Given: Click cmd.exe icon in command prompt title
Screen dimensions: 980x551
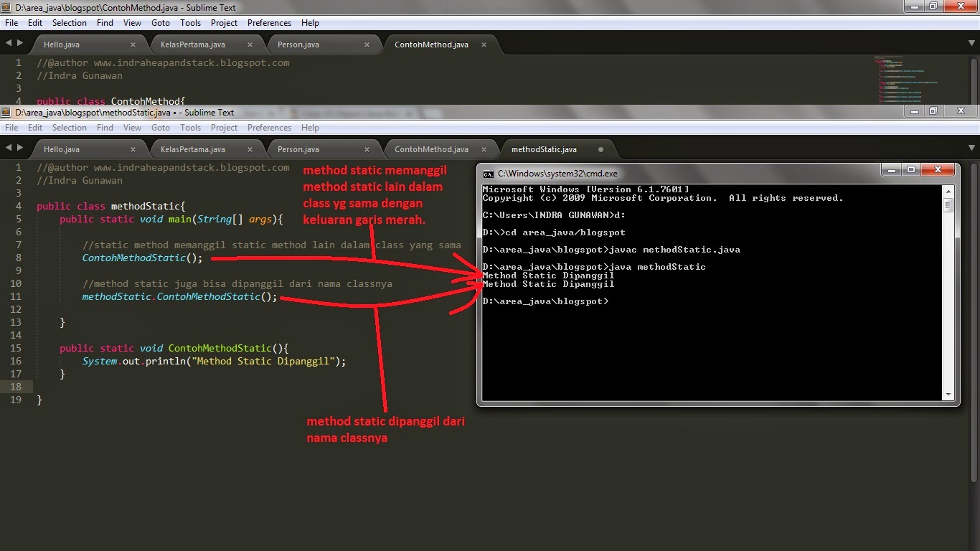Looking at the screenshot, I should [488, 174].
